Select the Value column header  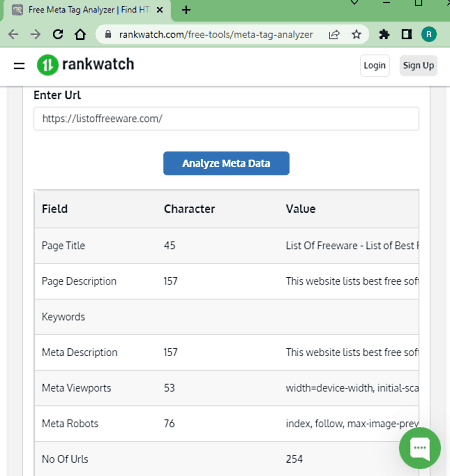point(301,209)
